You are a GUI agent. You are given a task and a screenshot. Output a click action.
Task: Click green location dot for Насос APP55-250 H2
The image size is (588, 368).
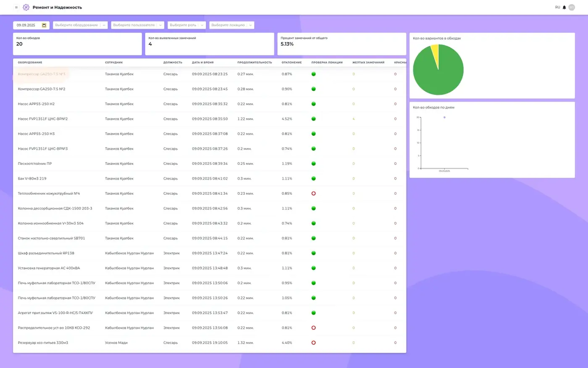pyautogui.click(x=313, y=104)
